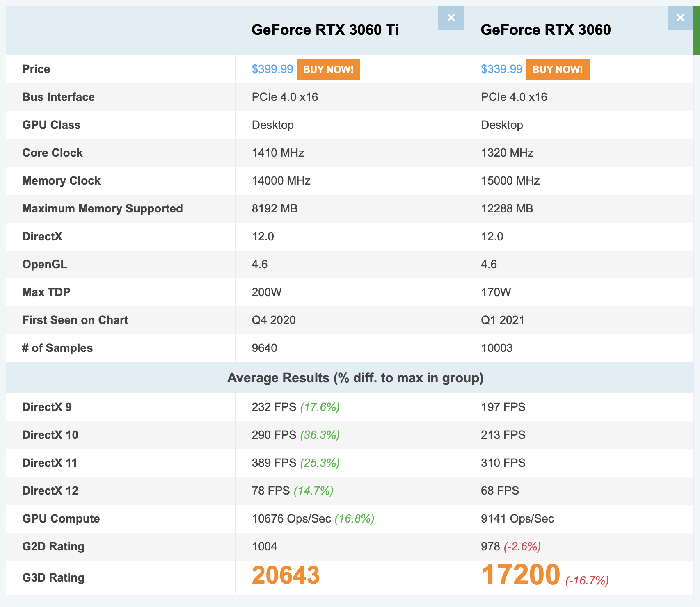Image resolution: width=700 pixels, height=607 pixels.
Task: Remove RTX 3060 Ti using its X button
Action: pyautogui.click(x=451, y=18)
